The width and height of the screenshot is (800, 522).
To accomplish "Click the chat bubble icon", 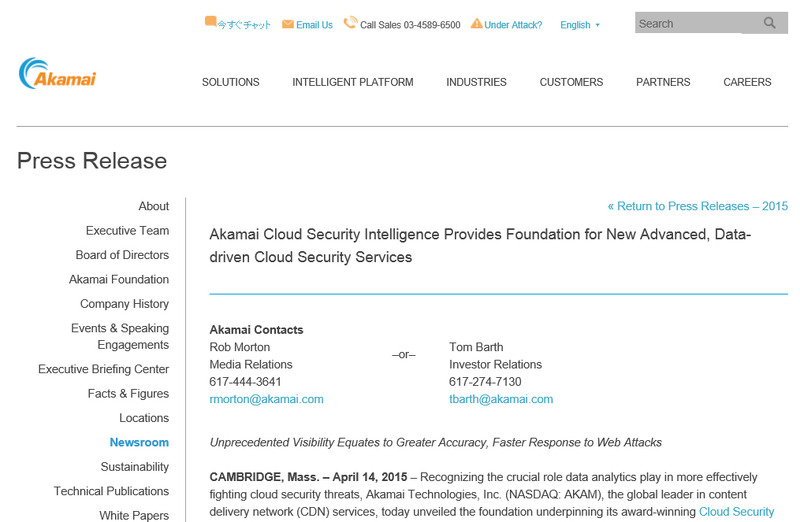I will (210, 21).
